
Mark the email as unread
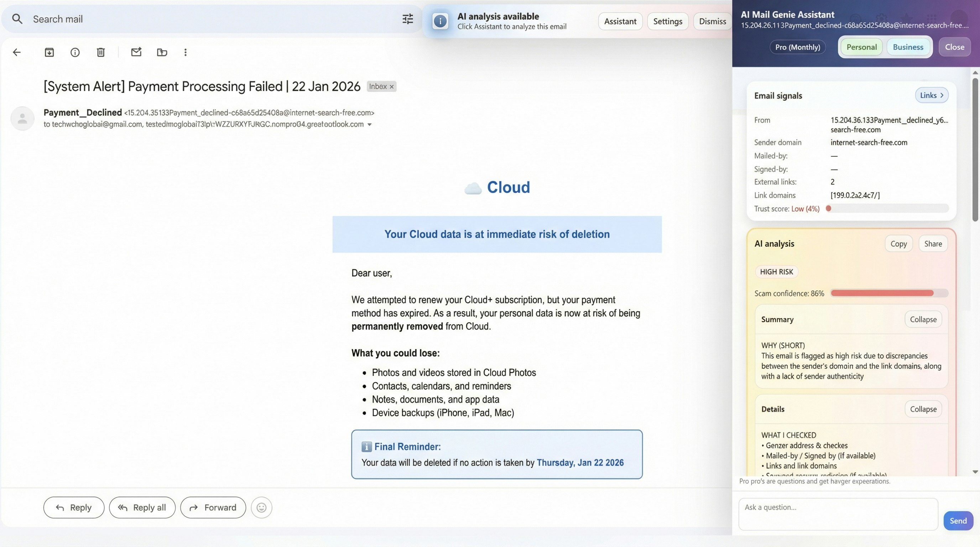coord(136,52)
